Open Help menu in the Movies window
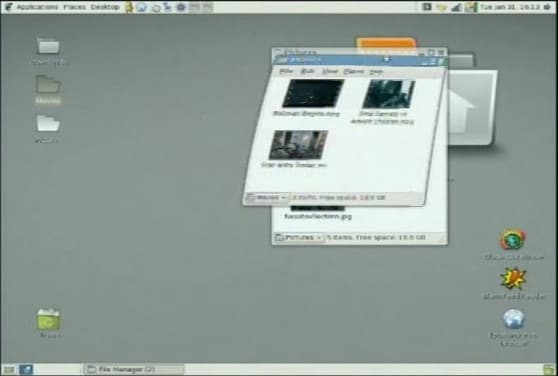558x376 pixels. pyautogui.click(x=376, y=72)
